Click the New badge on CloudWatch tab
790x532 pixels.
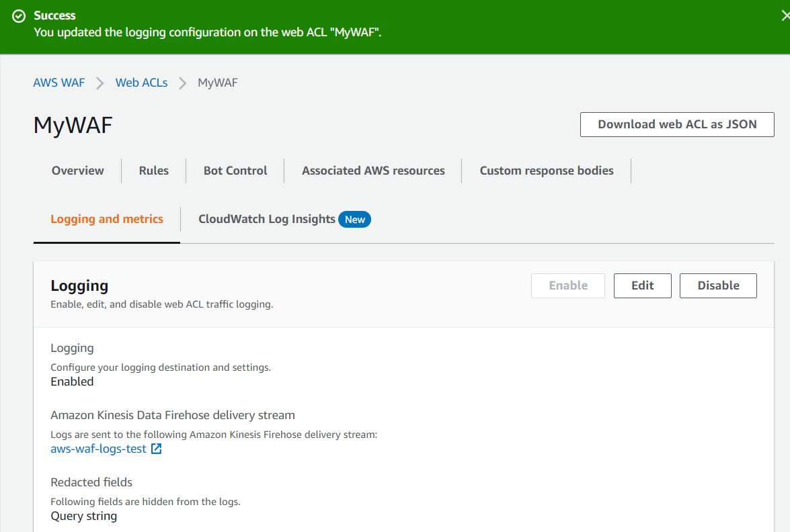pos(355,220)
